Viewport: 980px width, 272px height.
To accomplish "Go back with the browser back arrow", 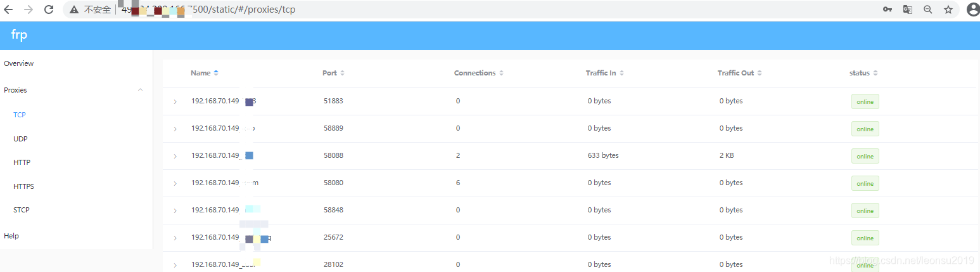I will tap(8, 10).
